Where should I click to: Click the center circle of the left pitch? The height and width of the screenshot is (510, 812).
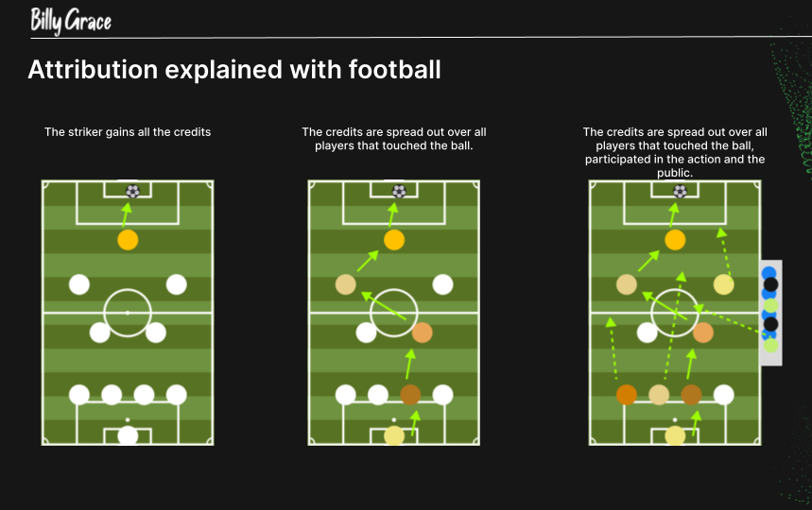[x=128, y=311]
